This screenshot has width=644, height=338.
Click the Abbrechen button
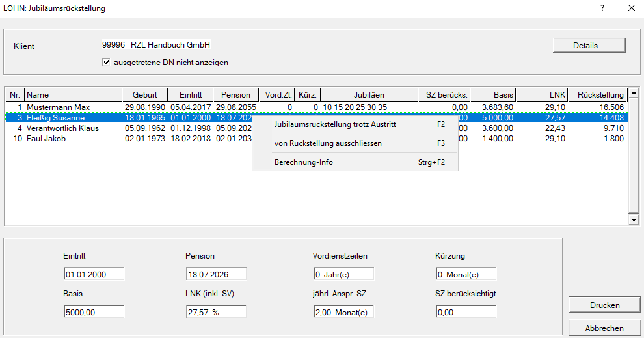click(x=606, y=328)
